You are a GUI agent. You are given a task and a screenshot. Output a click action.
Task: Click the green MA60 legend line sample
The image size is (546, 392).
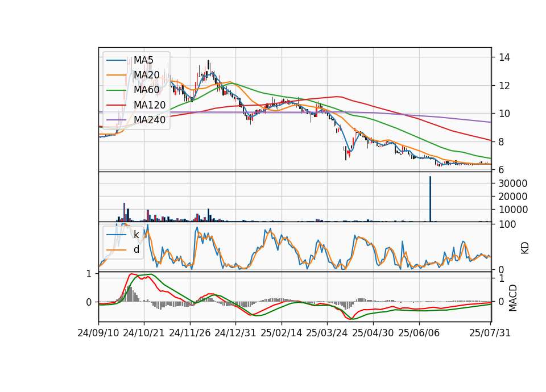116,90
